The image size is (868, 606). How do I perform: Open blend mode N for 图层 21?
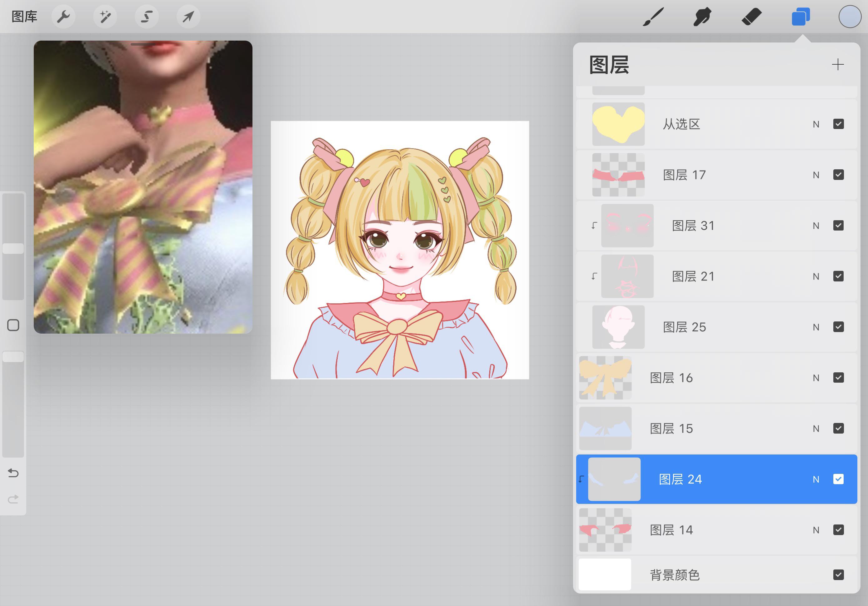tap(816, 276)
